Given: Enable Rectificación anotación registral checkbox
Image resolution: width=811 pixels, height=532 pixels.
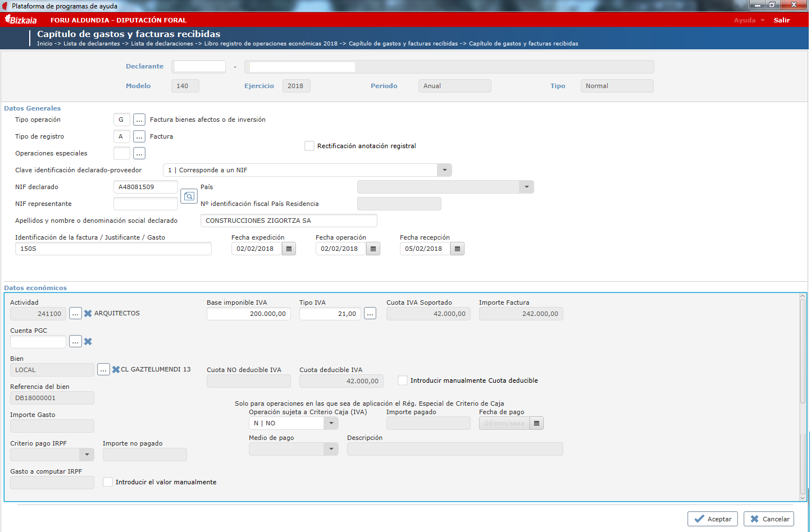Looking at the screenshot, I should 309,146.
